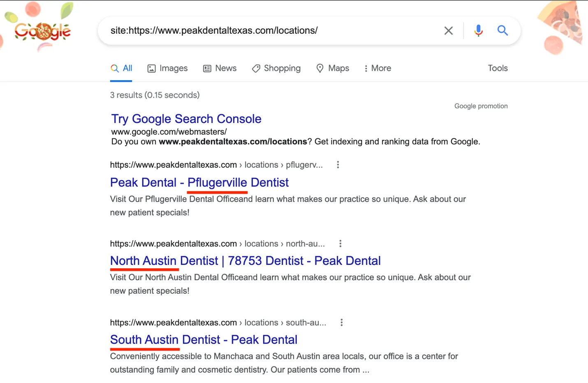The width and height of the screenshot is (588, 383).
Task: Open Try Google Search Console link
Action: point(186,119)
